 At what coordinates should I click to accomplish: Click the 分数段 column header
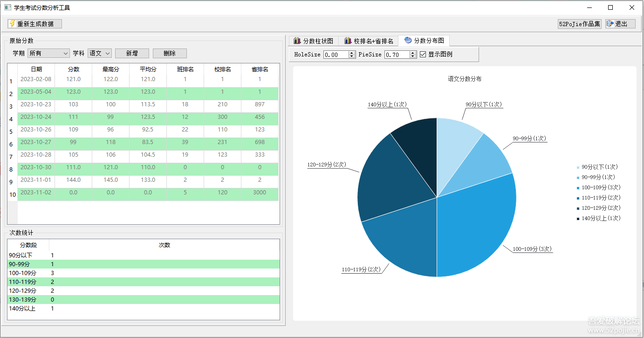click(x=28, y=245)
